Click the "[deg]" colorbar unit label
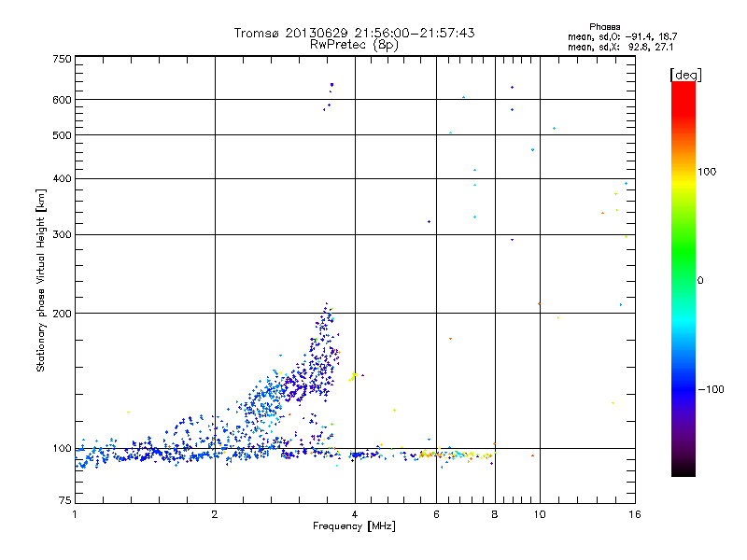The height and width of the screenshot is (560, 747). click(x=685, y=75)
